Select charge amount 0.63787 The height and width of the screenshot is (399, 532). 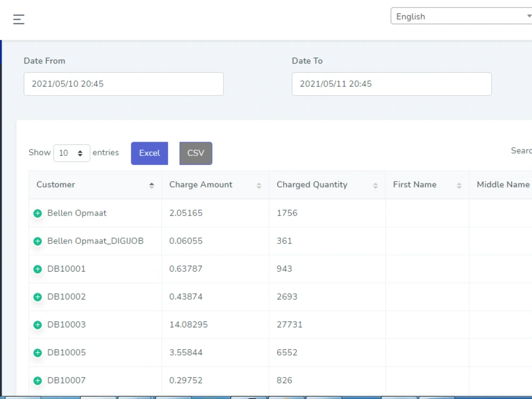coord(186,269)
